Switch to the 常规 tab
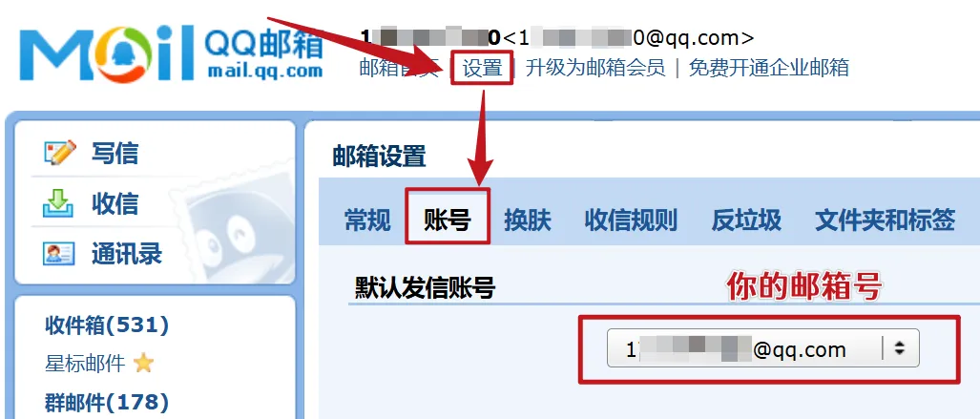The image size is (980, 419). click(367, 220)
